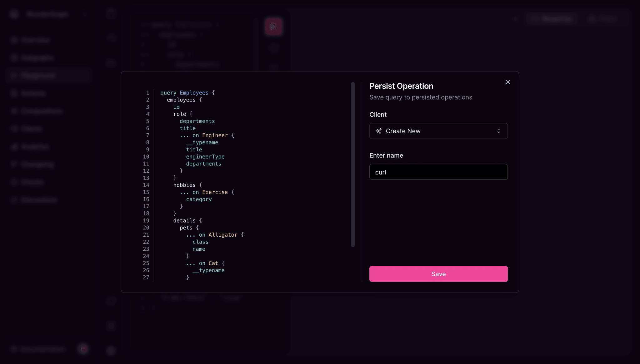This screenshot has height=364, width=640.
Task: Click the pink avatar icon at sidebar bottom
Action: pos(83,349)
